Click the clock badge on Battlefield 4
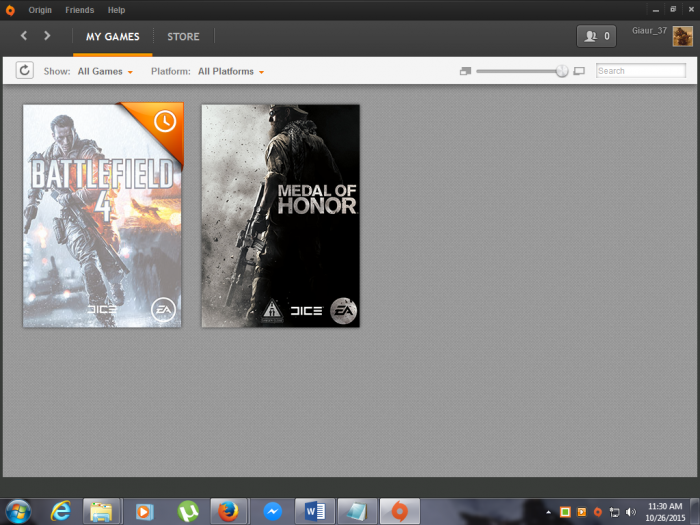Image resolution: width=700 pixels, height=525 pixels. coord(165,121)
